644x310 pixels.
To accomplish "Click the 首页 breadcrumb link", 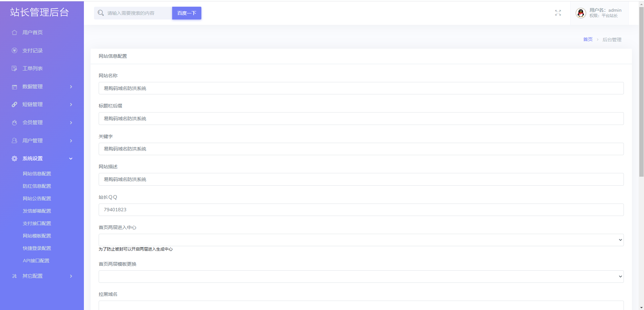I will coord(588,40).
